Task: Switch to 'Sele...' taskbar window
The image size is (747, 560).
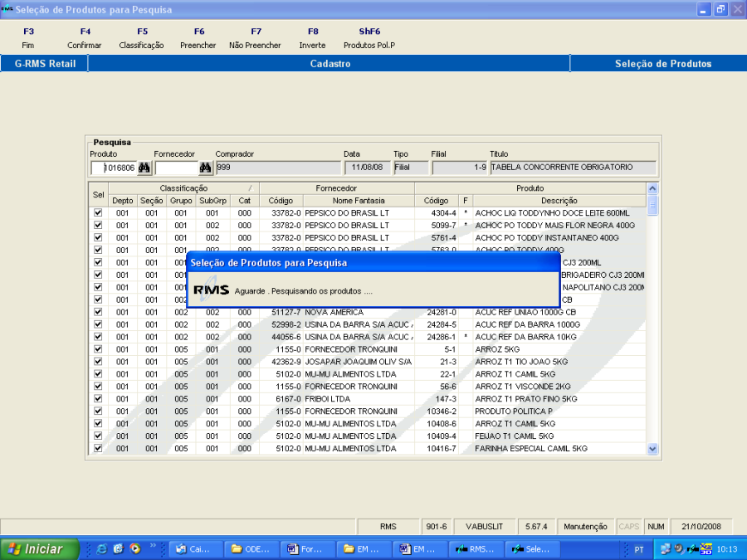Action: tap(531, 549)
